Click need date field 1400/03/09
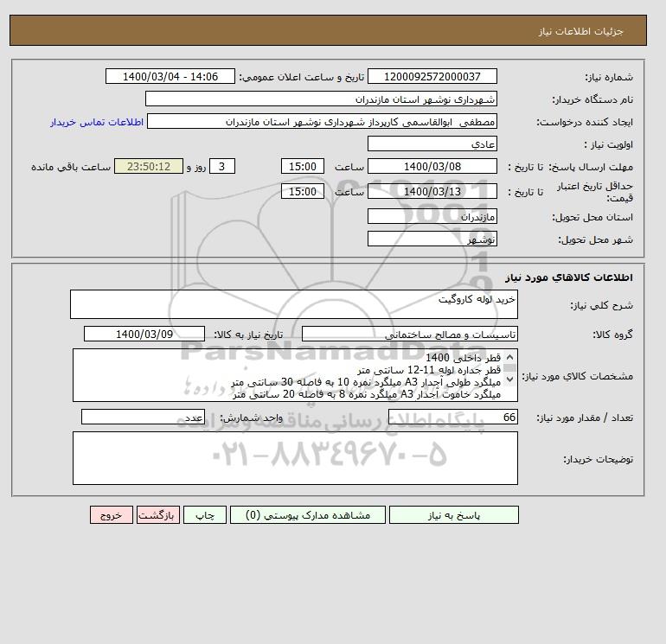666x644 pixels. pos(144,335)
